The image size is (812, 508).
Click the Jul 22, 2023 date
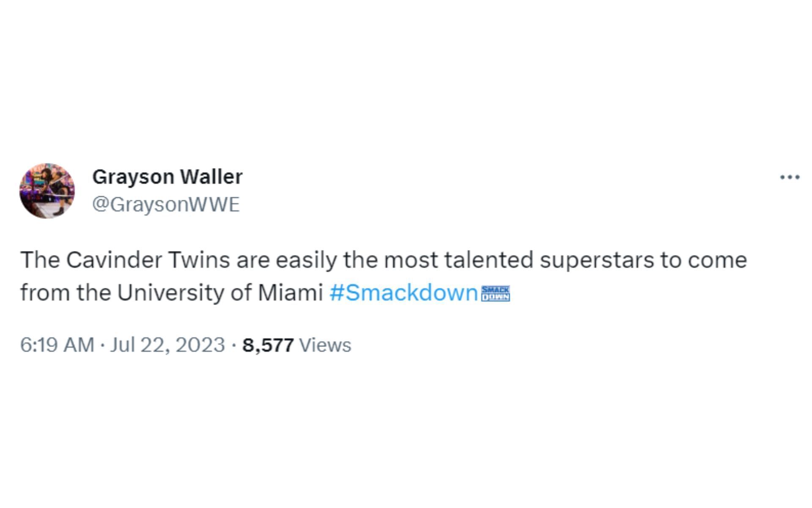(x=167, y=345)
